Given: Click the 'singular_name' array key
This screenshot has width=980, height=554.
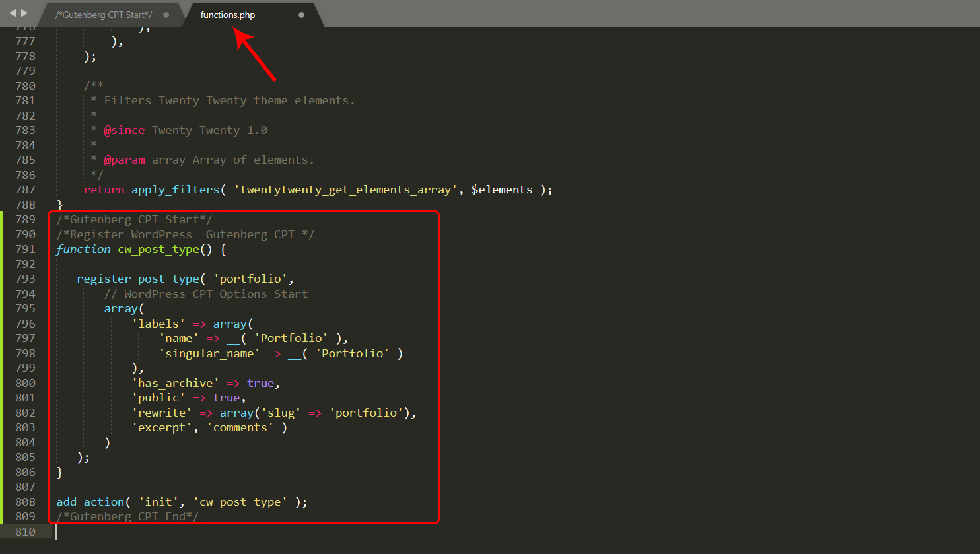Looking at the screenshot, I should [x=209, y=353].
